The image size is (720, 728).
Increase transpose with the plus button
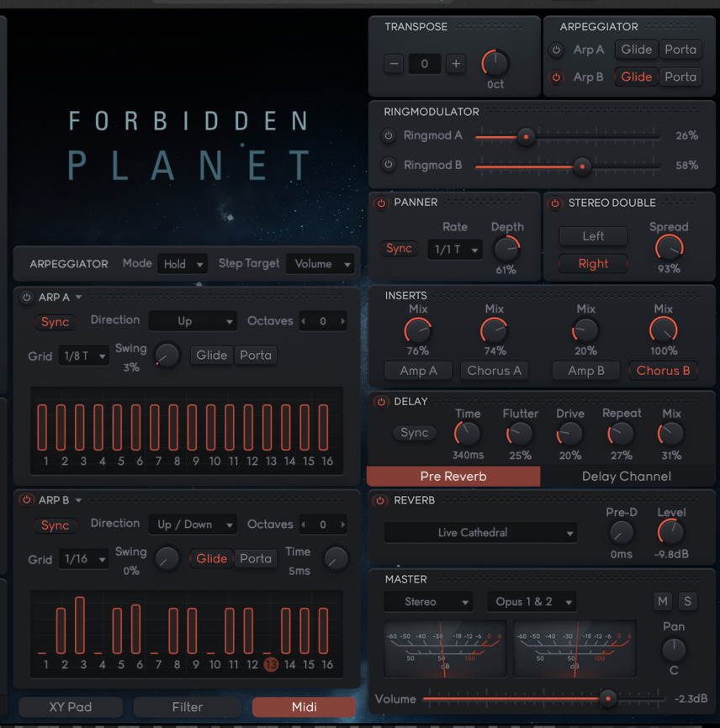456,64
